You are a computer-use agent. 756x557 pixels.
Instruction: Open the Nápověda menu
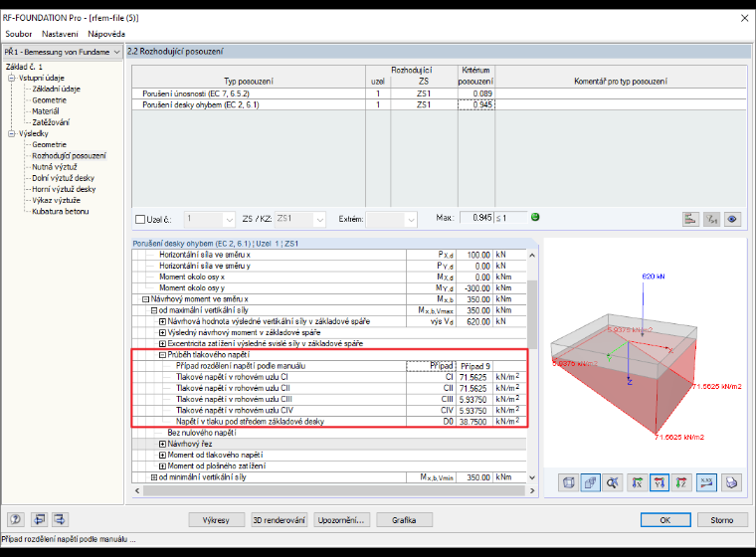(x=106, y=34)
